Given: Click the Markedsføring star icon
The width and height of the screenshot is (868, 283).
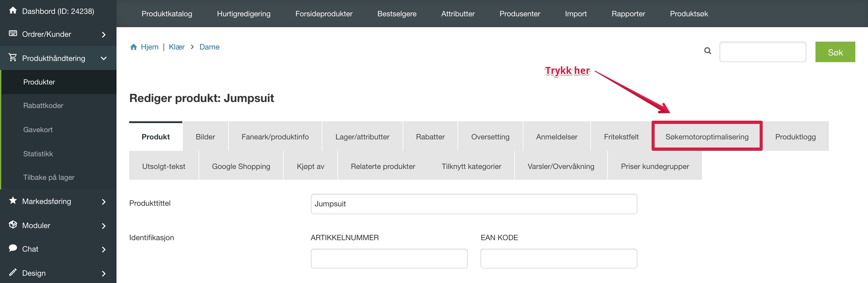Looking at the screenshot, I should tap(13, 200).
